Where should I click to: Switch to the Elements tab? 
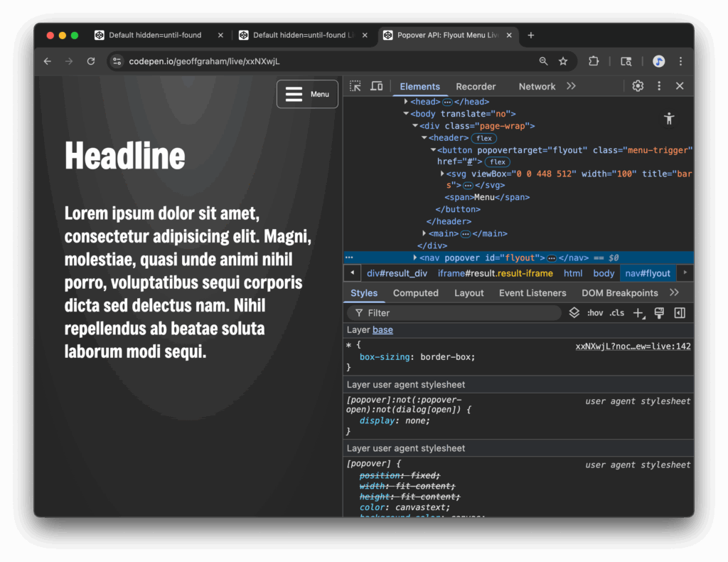[x=419, y=86]
